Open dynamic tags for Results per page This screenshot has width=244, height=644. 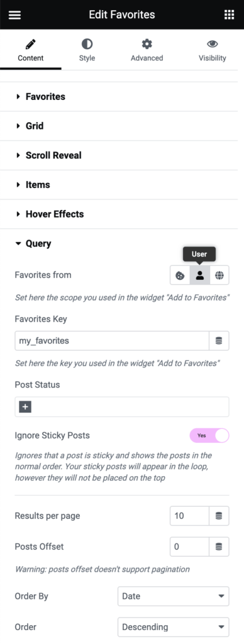point(219,516)
